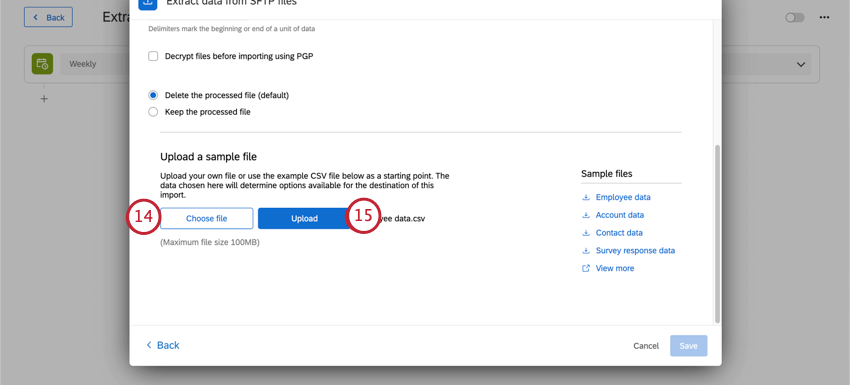Viewport: 850px width, 385px height.
Task: Click the Maximum file size 100MB note
Action: tap(210, 242)
